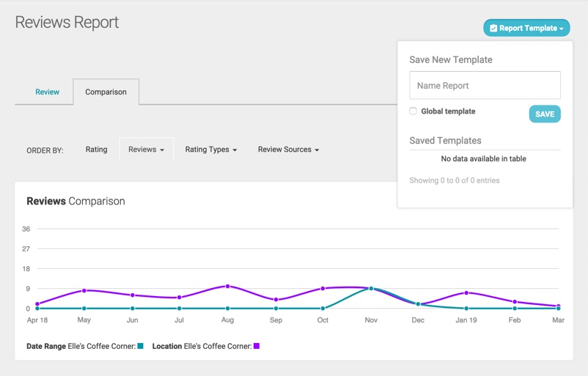The height and width of the screenshot is (376, 588).
Task: Select the Comparison tab
Action: tap(106, 92)
